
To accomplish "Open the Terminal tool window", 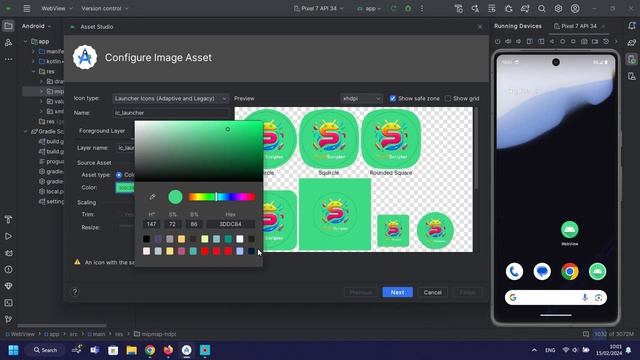I will 8,303.
